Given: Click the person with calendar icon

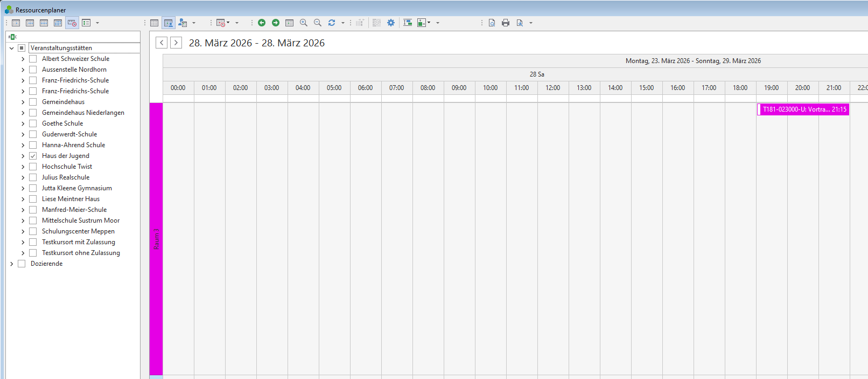Looking at the screenshot, I should point(183,23).
